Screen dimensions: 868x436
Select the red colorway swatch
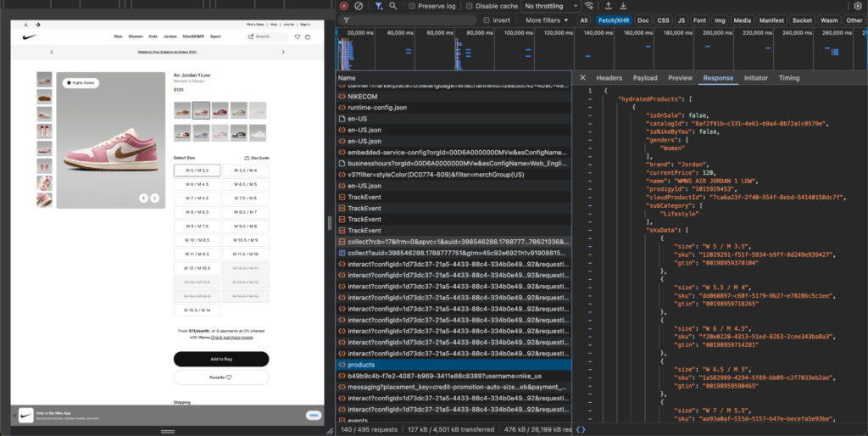220,110
